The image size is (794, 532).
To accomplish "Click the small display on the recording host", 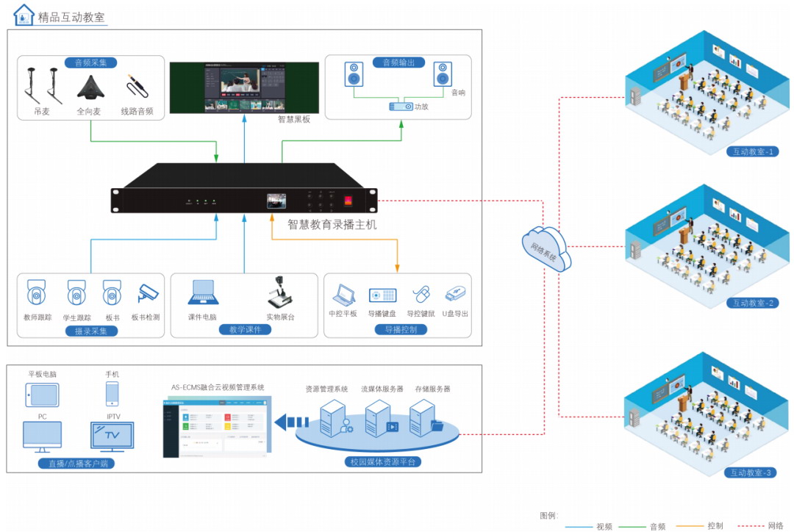I will click(x=276, y=201).
